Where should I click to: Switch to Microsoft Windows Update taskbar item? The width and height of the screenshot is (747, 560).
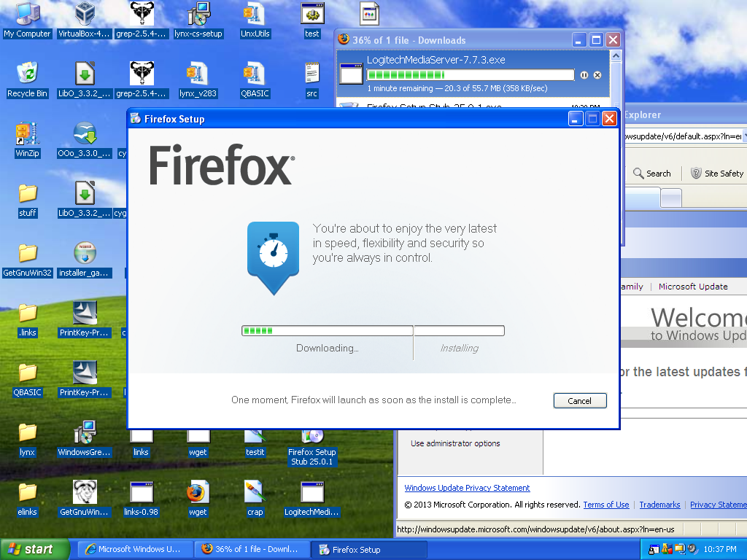pos(134,550)
